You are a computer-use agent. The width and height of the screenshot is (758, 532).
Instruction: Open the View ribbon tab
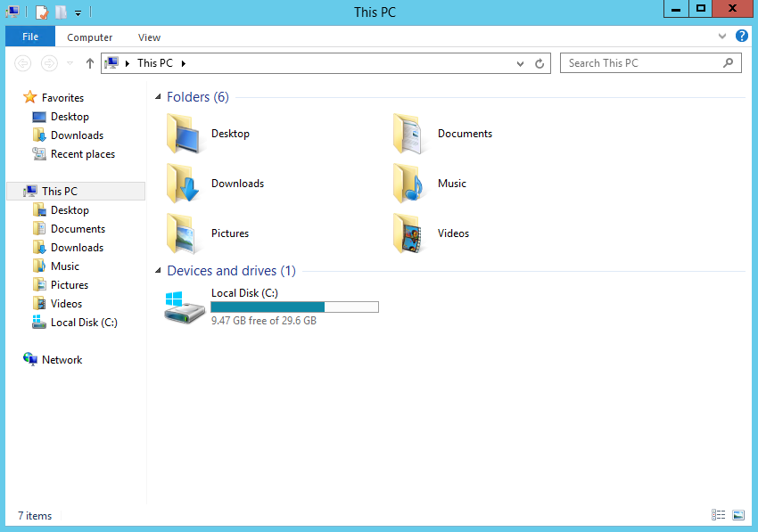[149, 37]
